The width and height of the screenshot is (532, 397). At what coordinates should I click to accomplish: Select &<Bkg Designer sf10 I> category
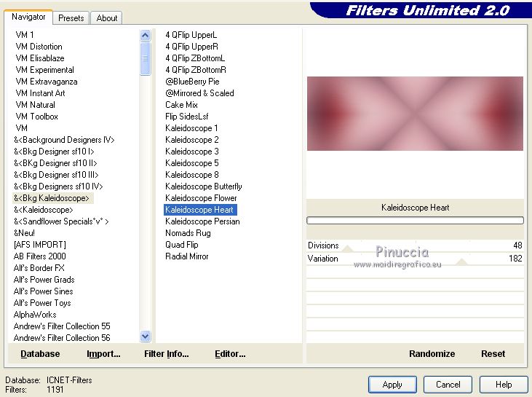[x=54, y=152]
